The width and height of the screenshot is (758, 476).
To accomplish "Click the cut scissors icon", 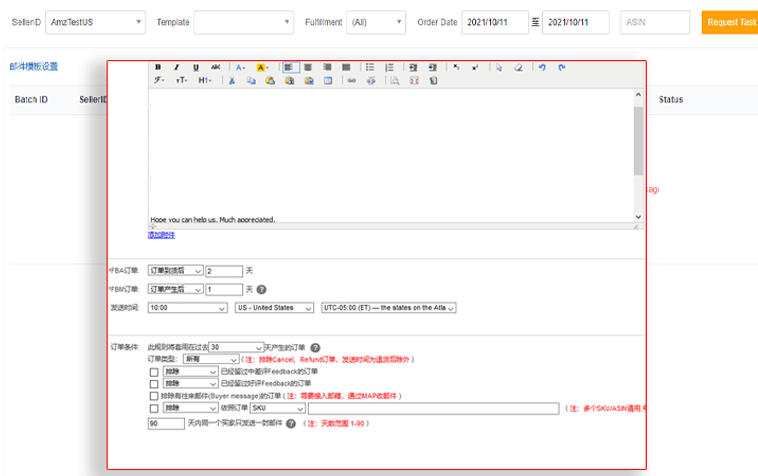I will [232, 80].
